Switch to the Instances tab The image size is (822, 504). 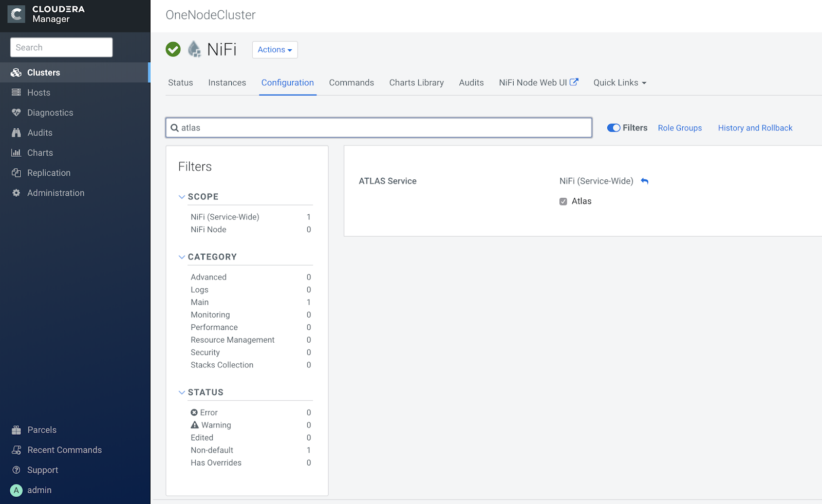pyautogui.click(x=227, y=83)
